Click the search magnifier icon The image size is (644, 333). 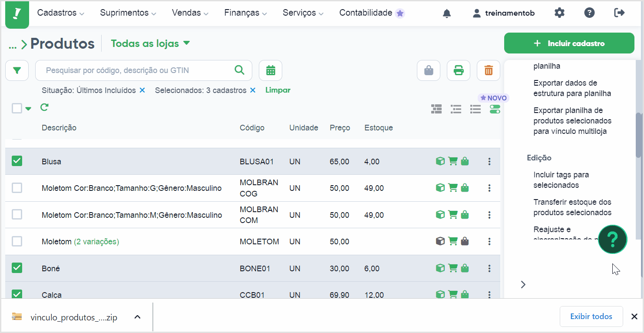coord(239,70)
